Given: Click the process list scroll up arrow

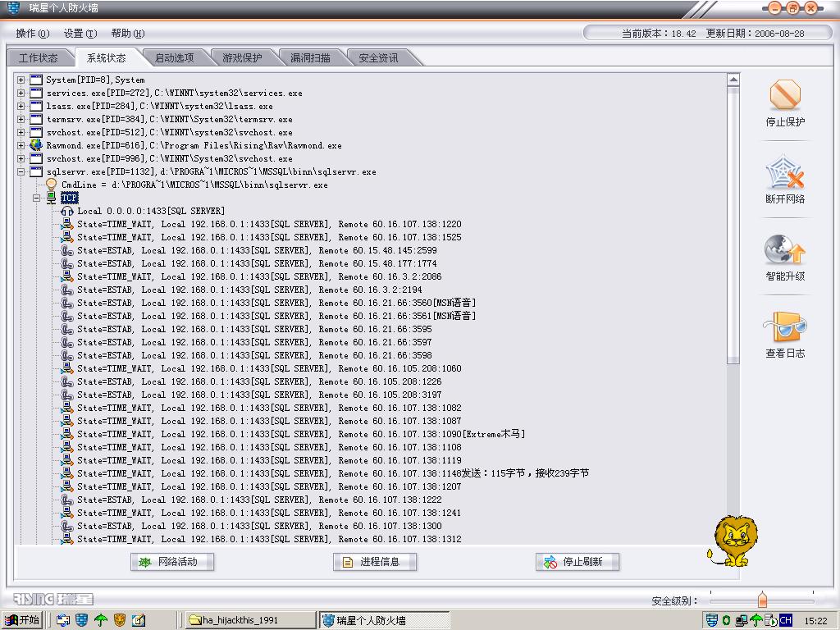Looking at the screenshot, I should pos(733,80).
